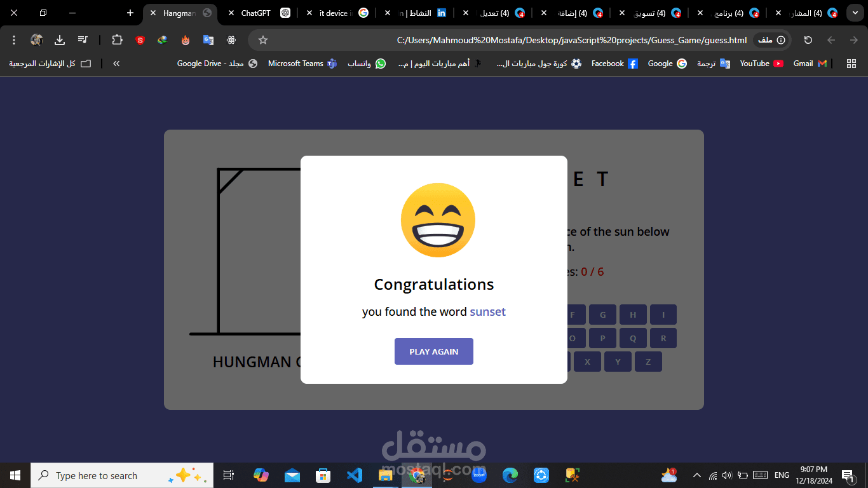Open the واتساب bookmark
This screenshot has height=488, width=868.
pyautogui.click(x=367, y=64)
